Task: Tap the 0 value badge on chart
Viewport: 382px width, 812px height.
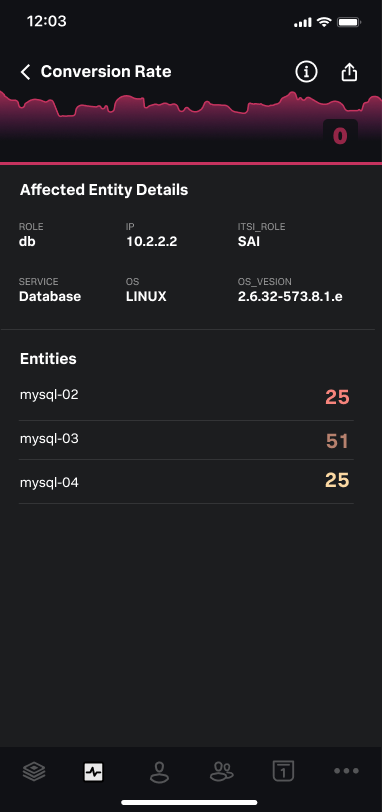Action: tap(340, 136)
